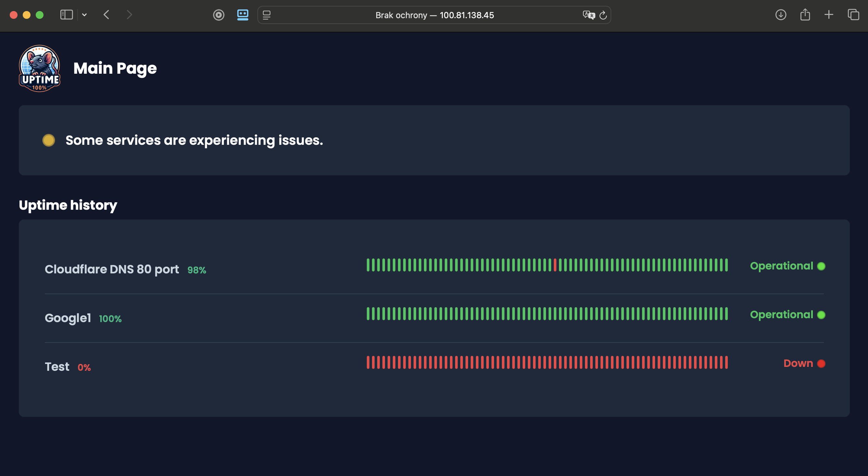Toggle the Safari sidebar button
Image resolution: width=868 pixels, height=476 pixels.
66,15
